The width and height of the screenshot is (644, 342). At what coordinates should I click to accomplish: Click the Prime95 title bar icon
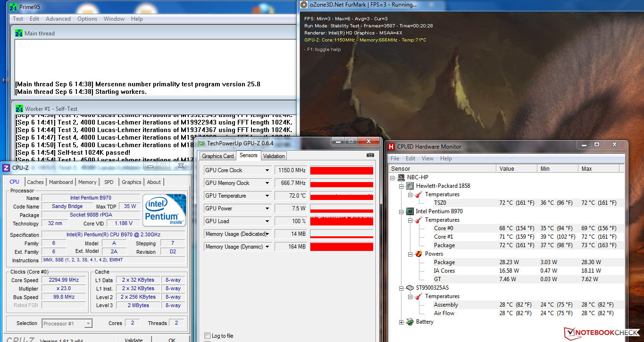coord(14,7)
